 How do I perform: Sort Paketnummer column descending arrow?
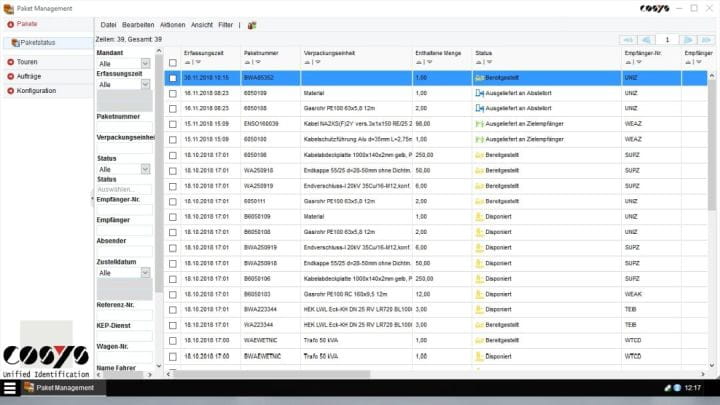(258, 62)
